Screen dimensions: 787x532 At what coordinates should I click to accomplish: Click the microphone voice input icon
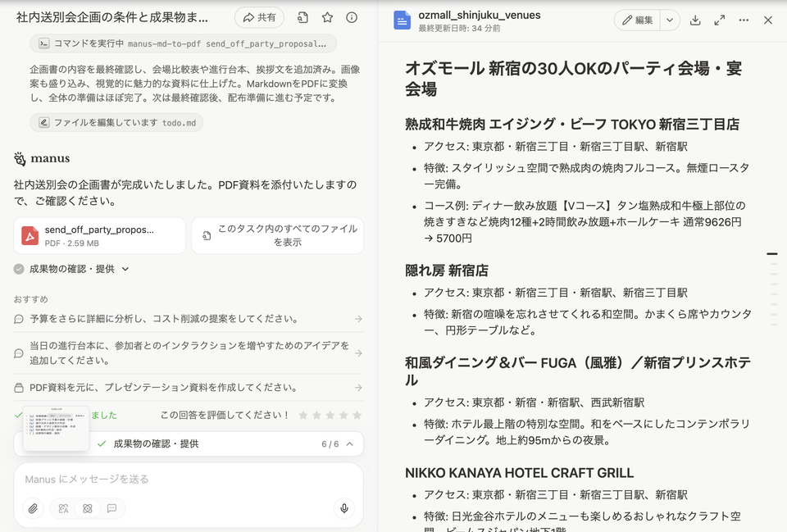(344, 508)
